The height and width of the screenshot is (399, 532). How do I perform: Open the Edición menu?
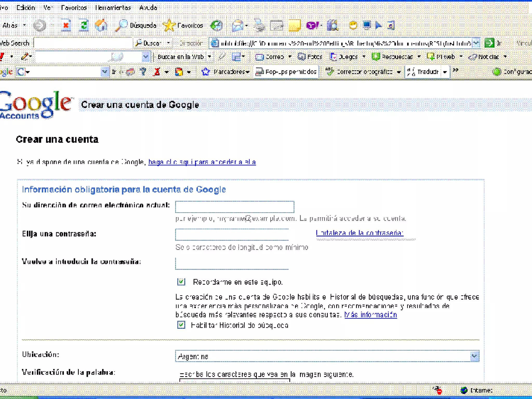click(25, 8)
